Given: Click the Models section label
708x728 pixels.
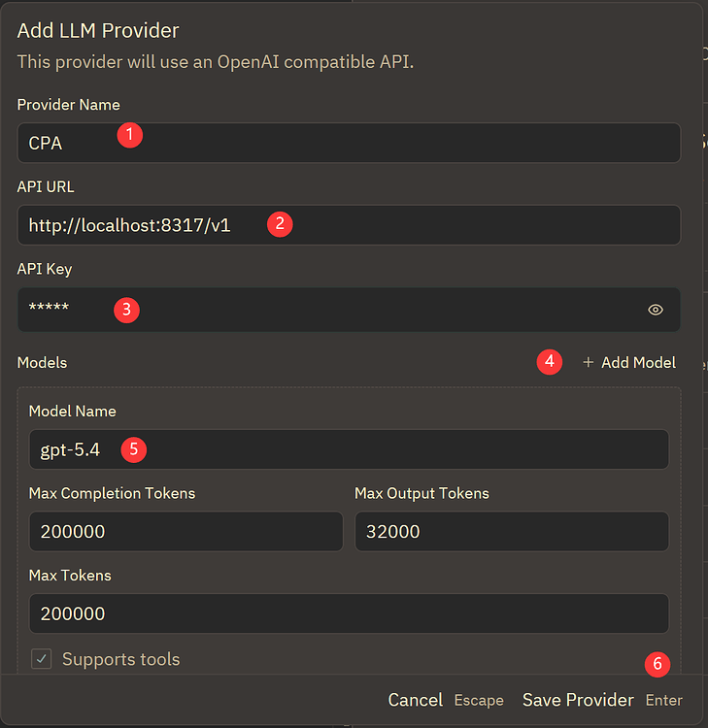Looking at the screenshot, I should [x=43, y=363].
